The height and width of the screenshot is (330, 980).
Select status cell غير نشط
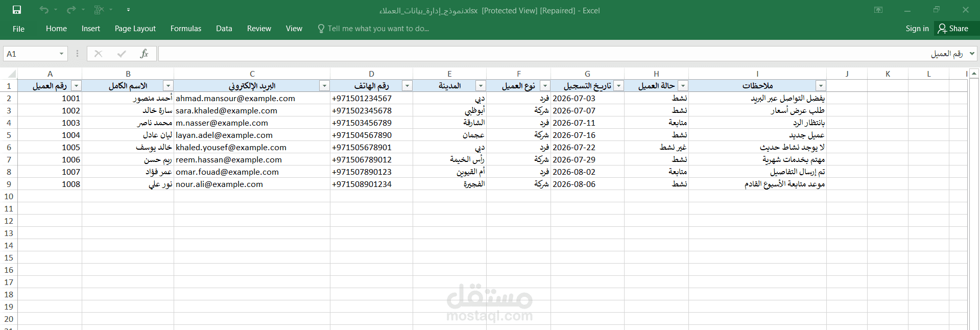coord(657,147)
